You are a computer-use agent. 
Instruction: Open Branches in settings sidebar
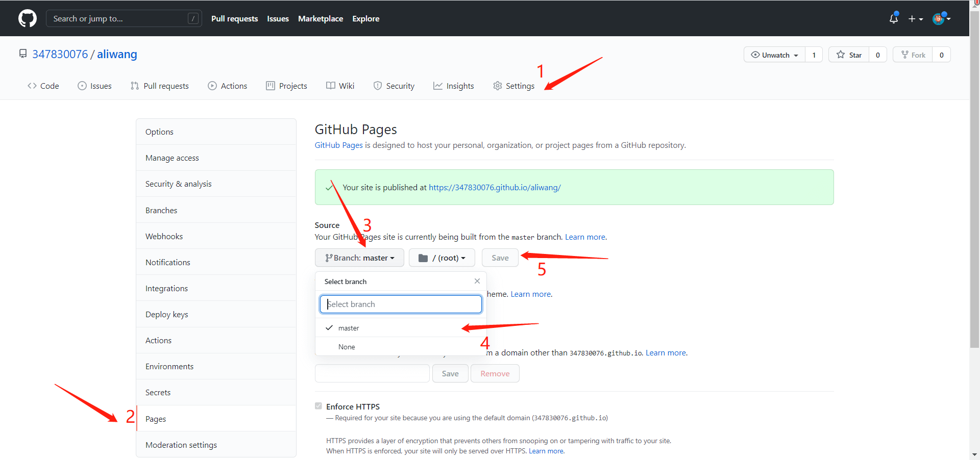pyautogui.click(x=216, y=210)
